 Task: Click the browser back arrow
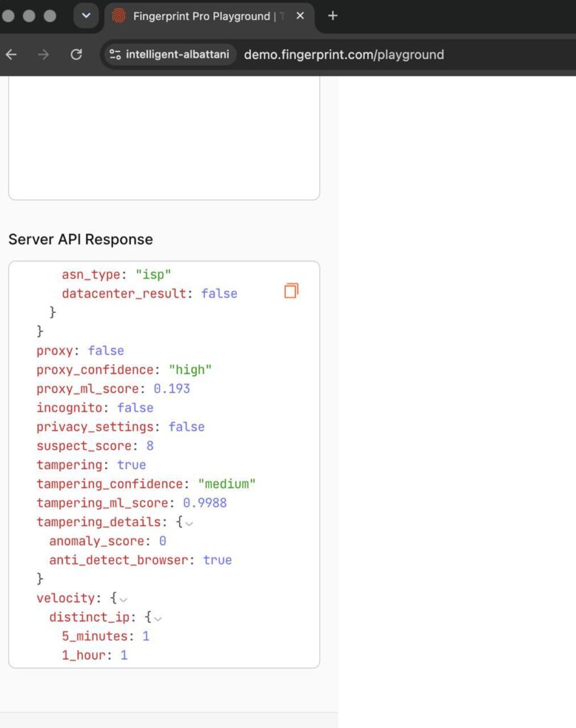(11, 55)
